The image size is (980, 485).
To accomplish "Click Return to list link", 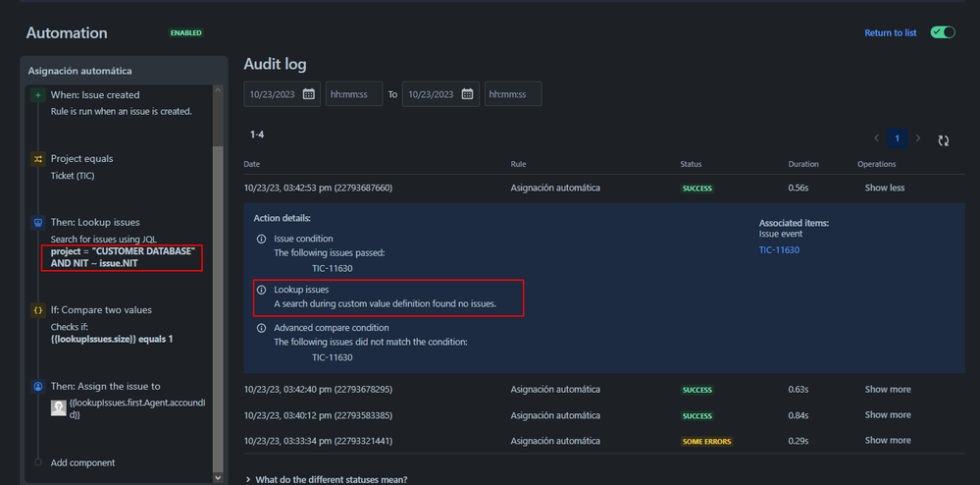I will pyautogui.click(x=890, y=32).
